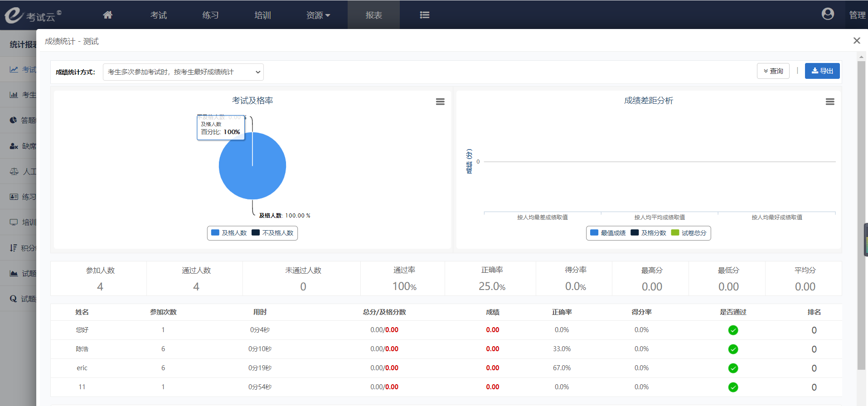Screen dimensions: 868x406
Task: Click balance scale icon in sidebar
Action: [15, 171]
